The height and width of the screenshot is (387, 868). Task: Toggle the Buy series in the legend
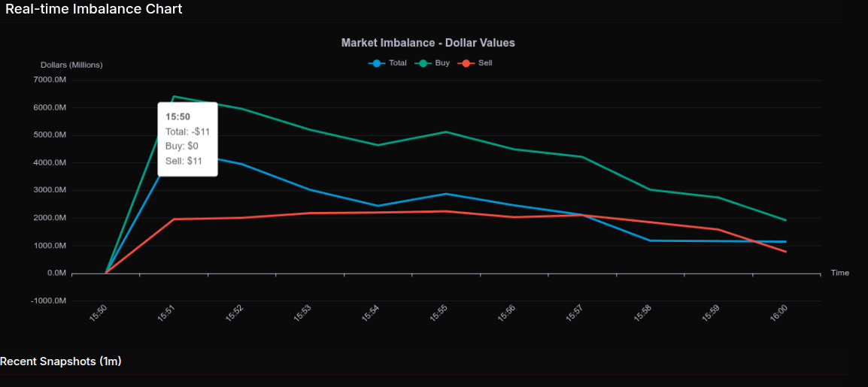coord(442,63)
